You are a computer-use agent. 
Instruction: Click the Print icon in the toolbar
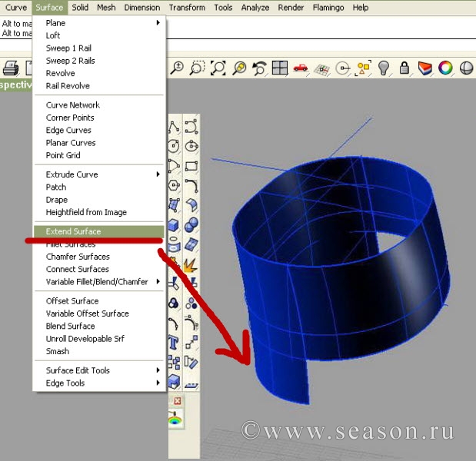(x=11, y=68)
